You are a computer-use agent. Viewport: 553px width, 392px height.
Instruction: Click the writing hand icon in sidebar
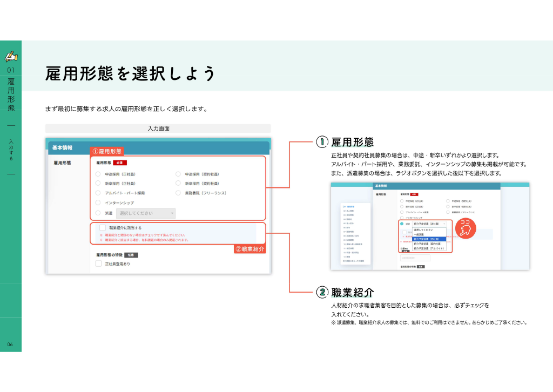11,56
